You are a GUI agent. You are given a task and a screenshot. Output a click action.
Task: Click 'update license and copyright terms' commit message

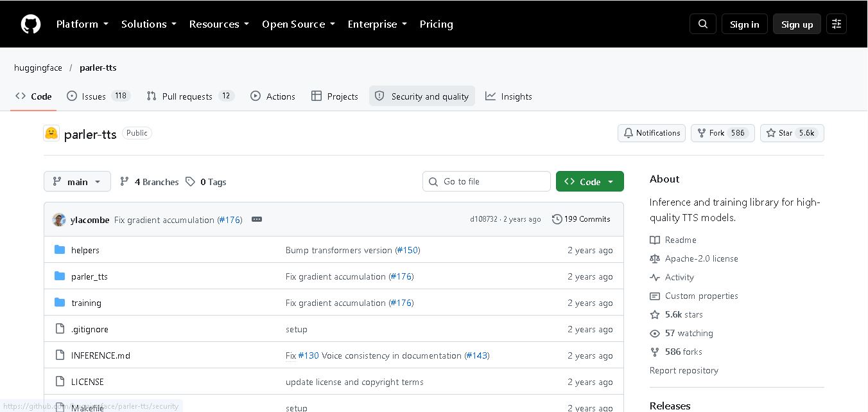354,382
